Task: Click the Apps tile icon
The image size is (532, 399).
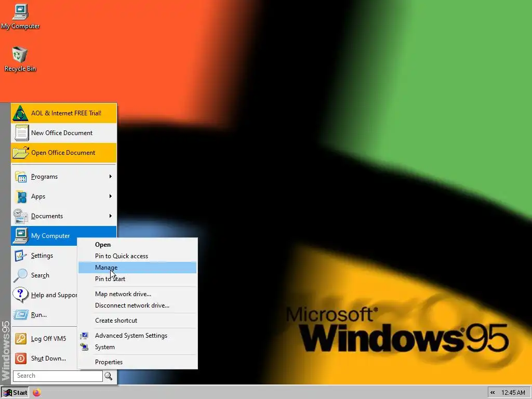Action: click(21, 196)
